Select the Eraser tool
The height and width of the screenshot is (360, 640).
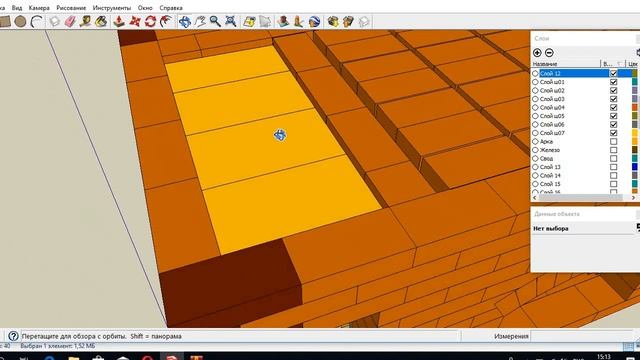(x=70, y=21)
